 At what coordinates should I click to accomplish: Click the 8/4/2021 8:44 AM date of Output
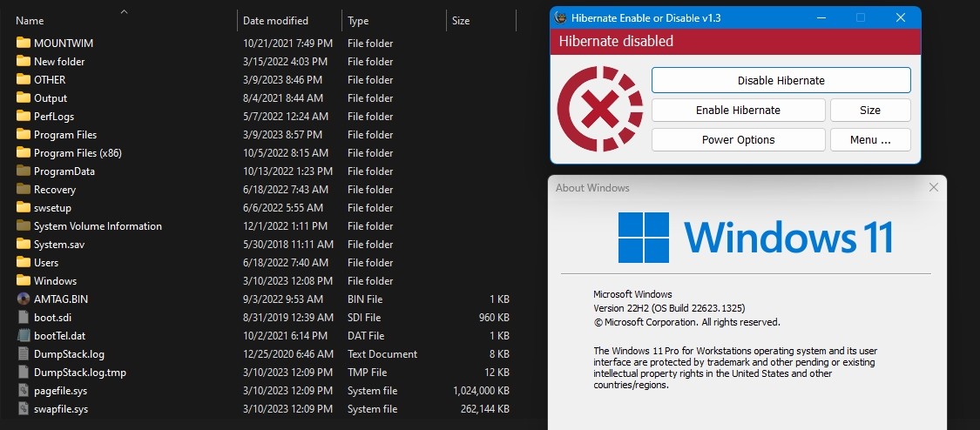283,98
